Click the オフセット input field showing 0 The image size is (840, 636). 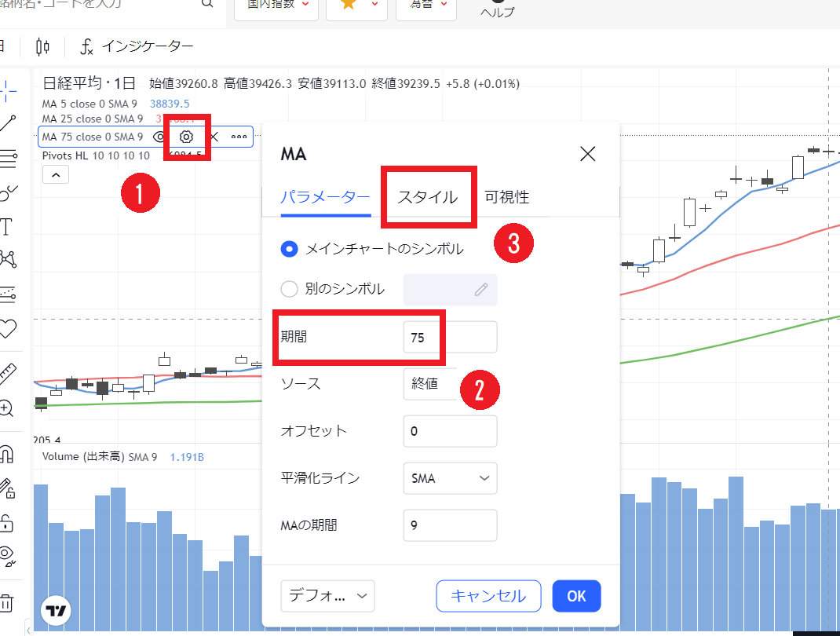(x=450, y=431)
